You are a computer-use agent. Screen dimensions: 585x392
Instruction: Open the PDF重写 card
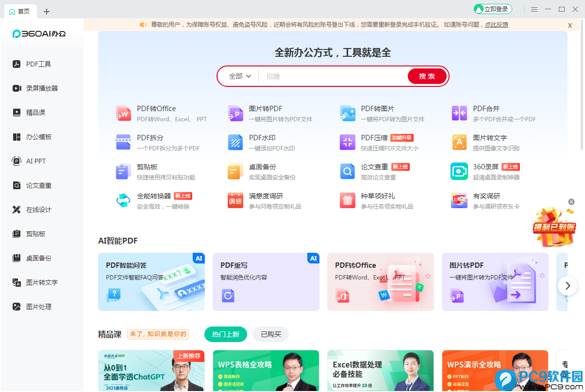pyautogui.click(x=266, y=282)
